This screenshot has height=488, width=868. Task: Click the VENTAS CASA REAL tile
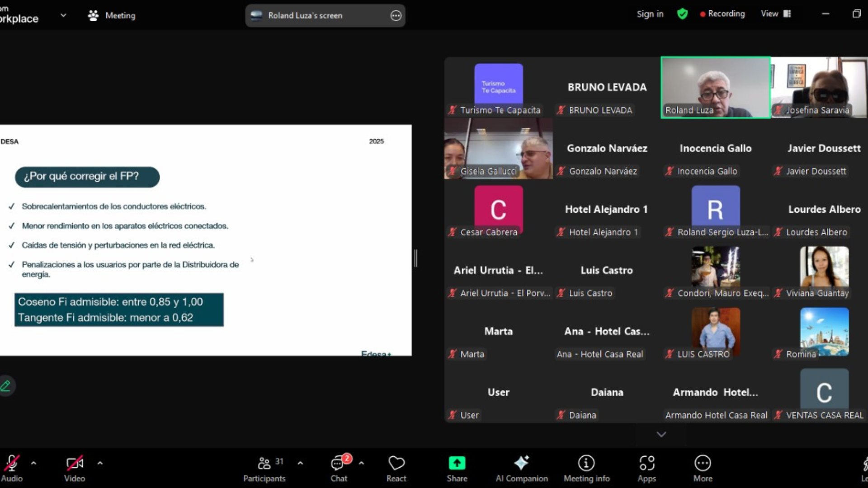click(x=824, y=393)
